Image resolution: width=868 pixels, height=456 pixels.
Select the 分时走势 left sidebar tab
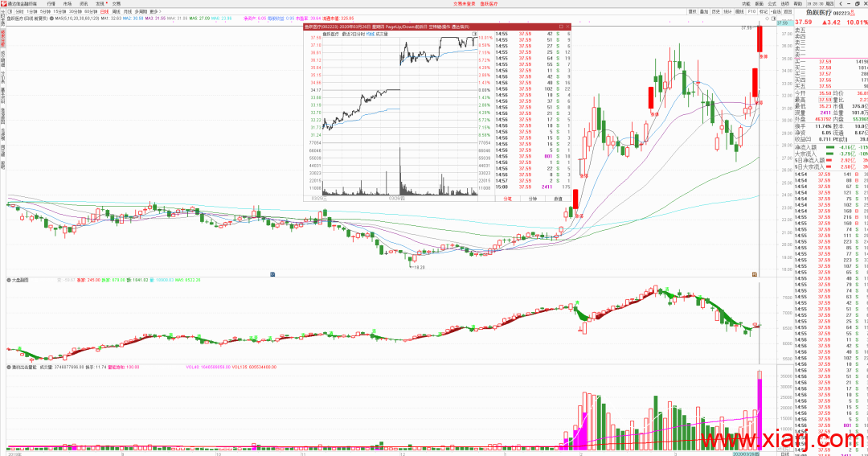tap(2, 19)
